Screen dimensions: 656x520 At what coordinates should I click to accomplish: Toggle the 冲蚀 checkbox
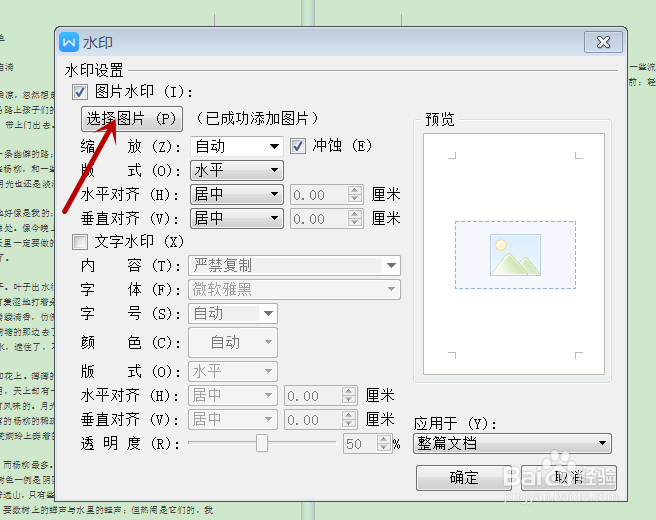[297, 146]
